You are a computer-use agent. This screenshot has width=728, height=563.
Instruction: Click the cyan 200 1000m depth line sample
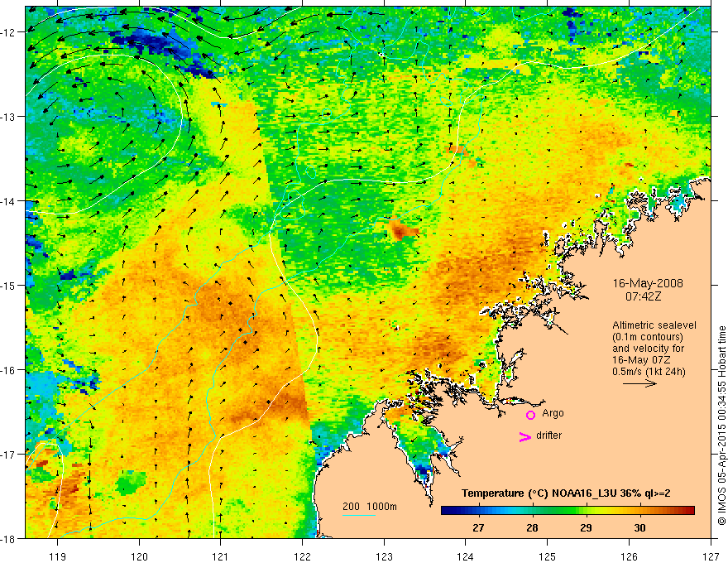click(x=359, y=515)
